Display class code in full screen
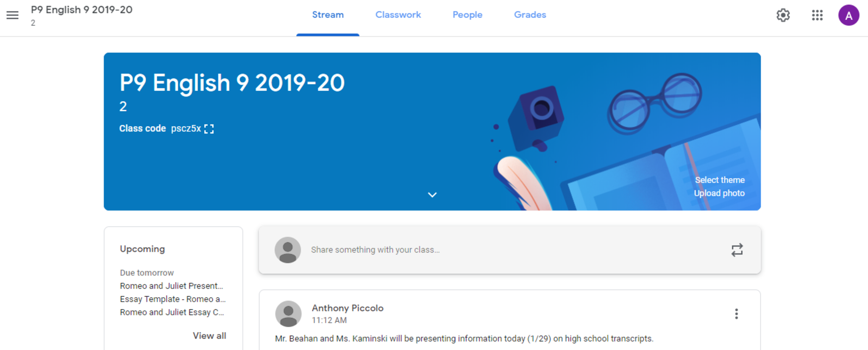 tap(209, 129)
